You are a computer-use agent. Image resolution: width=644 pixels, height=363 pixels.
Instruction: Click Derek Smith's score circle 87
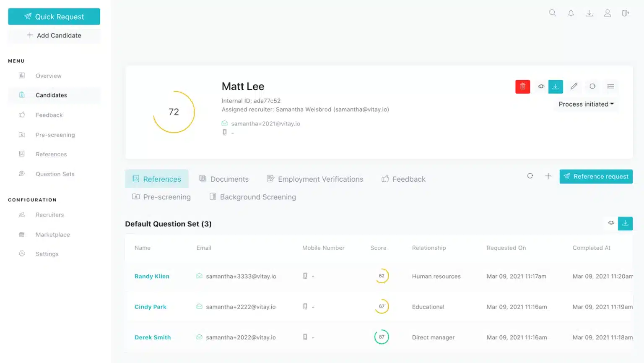tap(382, 337)
